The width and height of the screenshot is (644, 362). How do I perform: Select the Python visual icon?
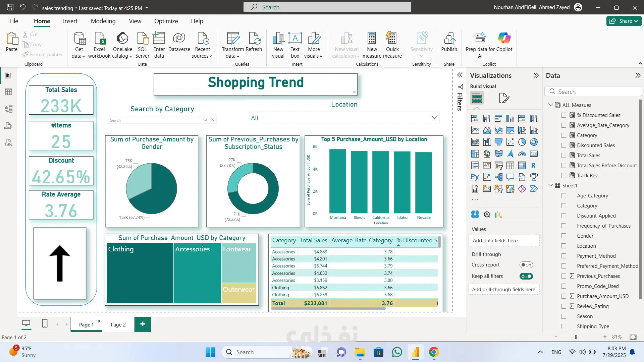(x=475, y=177)
